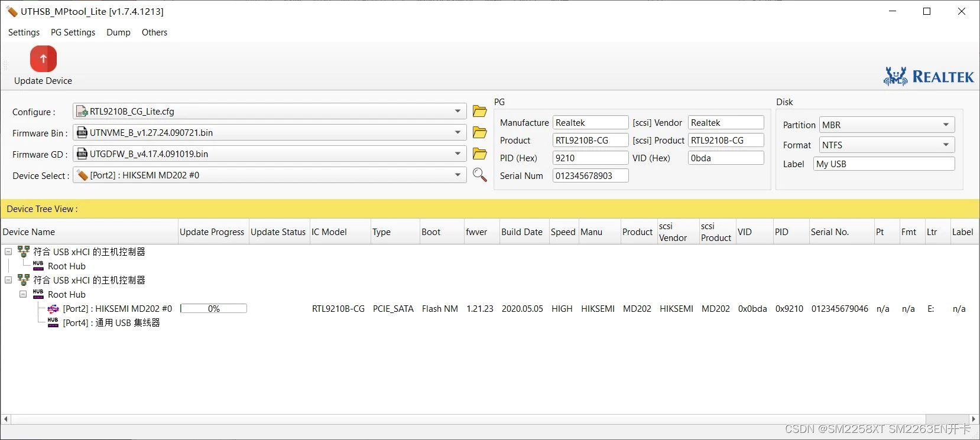The image size is (980, 440).
Task: Click the disk Label My USB field
Action: tap(884, 164)
